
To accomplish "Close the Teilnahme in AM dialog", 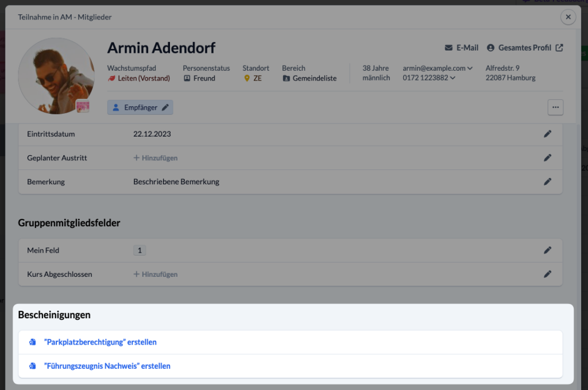I will [x=568, y=17].
